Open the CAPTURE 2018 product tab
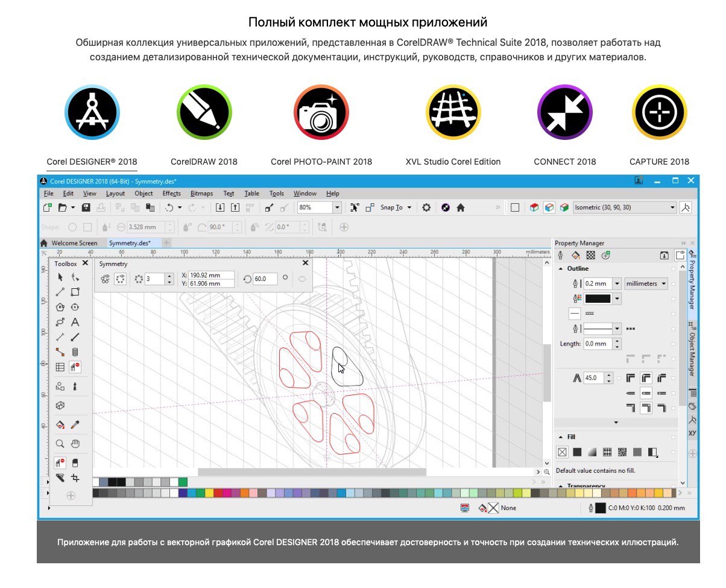The width and height of the screenshot is (726, 588). tap(659, 162)
